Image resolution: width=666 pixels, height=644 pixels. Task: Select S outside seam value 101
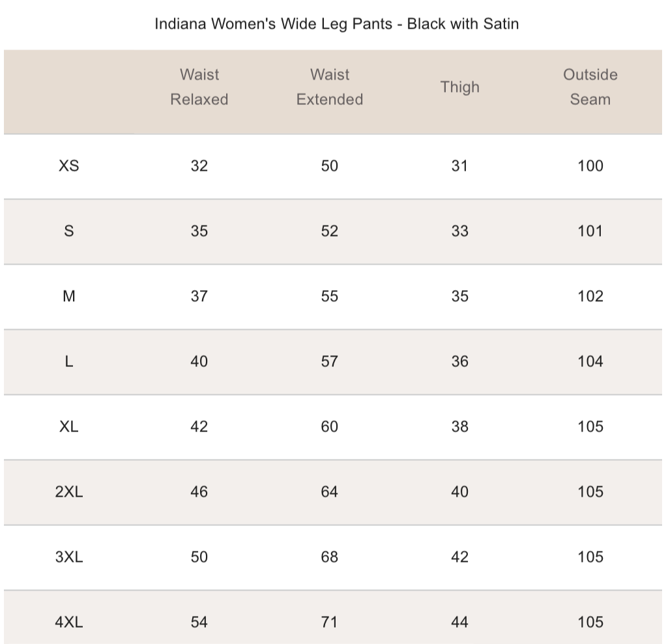(590, 231)
